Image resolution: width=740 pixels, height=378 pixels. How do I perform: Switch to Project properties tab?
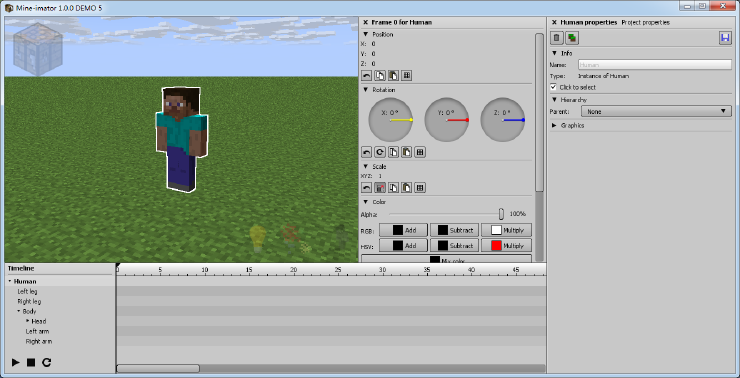click(x=646, y=22)
